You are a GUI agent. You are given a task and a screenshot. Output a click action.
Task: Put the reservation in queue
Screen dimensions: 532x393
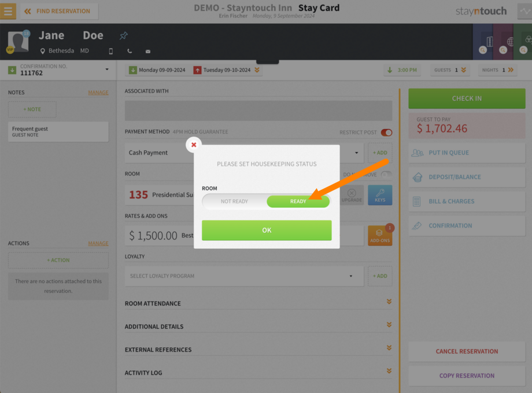coord(467,153)
